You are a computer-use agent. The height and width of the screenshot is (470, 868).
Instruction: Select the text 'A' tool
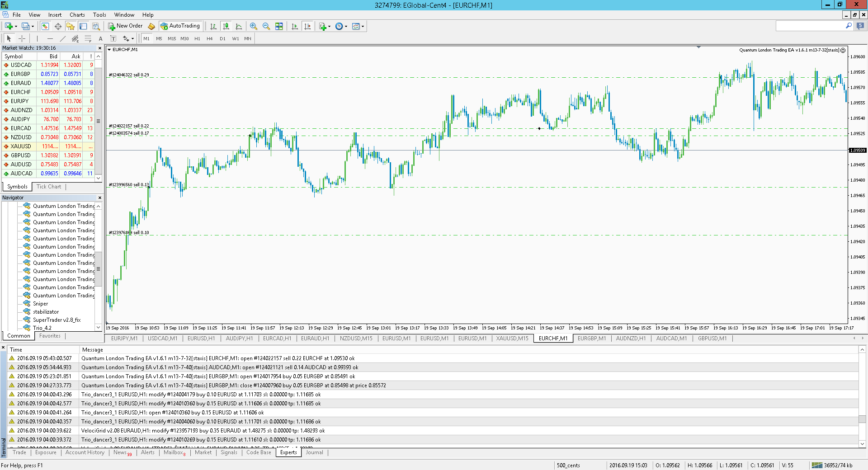coord(101,38)
